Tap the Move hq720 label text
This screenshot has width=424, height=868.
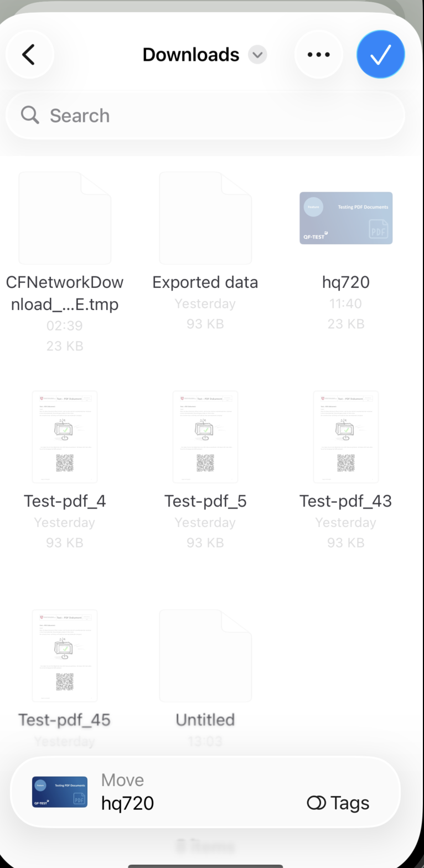coord(127,792)
